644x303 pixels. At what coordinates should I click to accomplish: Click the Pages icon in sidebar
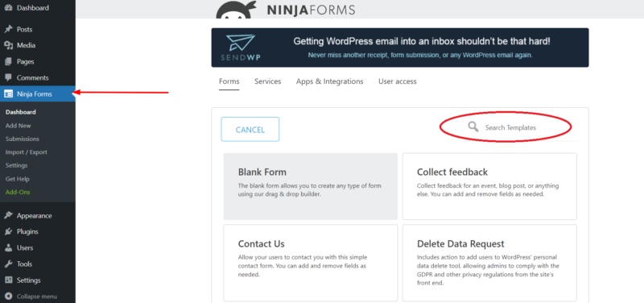point(8,62)
